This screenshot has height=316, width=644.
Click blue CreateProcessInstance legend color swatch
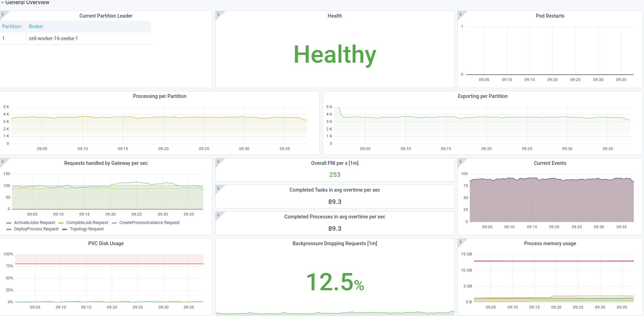(x=114, y=223)
